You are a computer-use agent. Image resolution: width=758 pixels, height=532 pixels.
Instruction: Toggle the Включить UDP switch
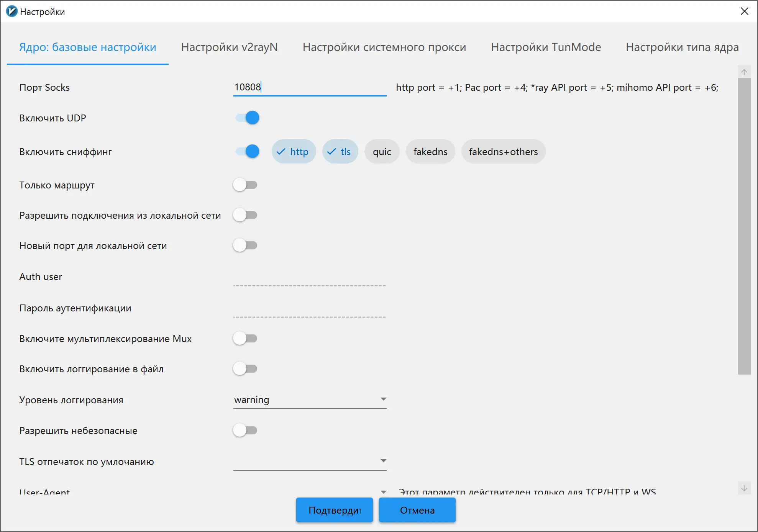pyautogui.click(x=247, y=118)
